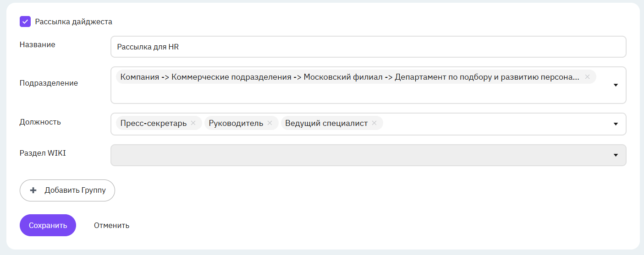
Task: Save the form with Сохранить
Action: [48, 225]
